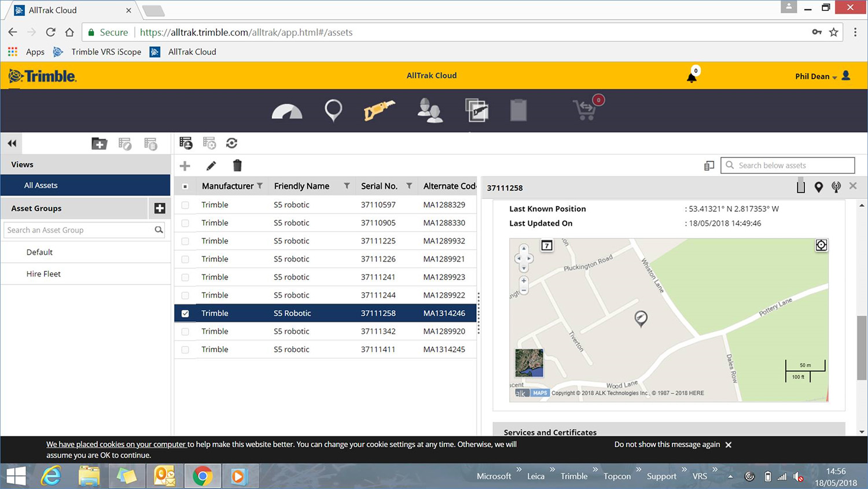This screenshot has height=489, width=868.
Task: Check the row with serial 37110597
Action: coord(185,205)
